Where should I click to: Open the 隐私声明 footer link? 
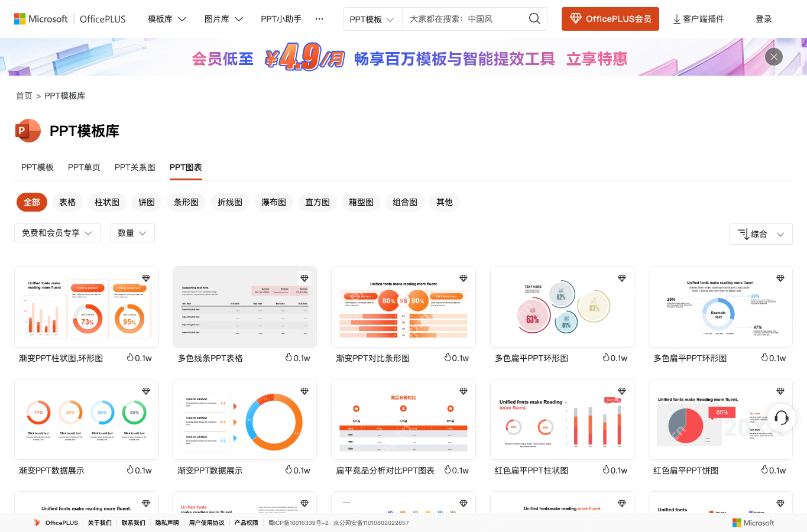pos(167,523)
